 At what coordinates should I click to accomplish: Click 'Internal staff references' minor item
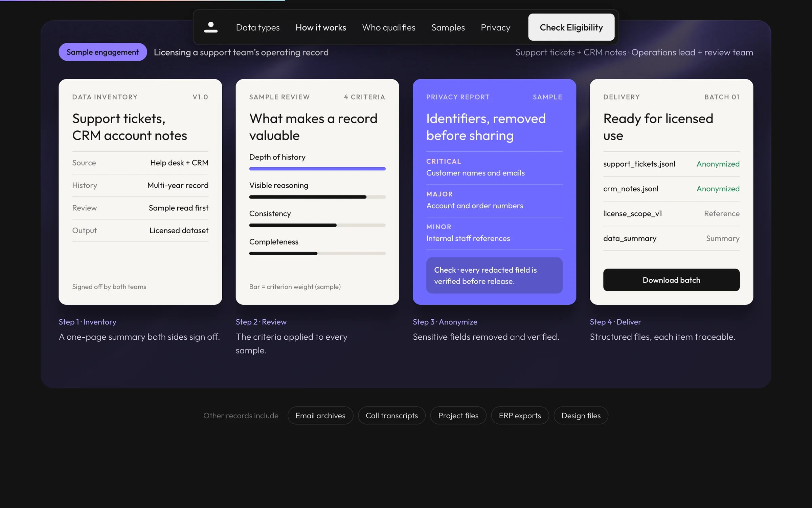[468, 238]
